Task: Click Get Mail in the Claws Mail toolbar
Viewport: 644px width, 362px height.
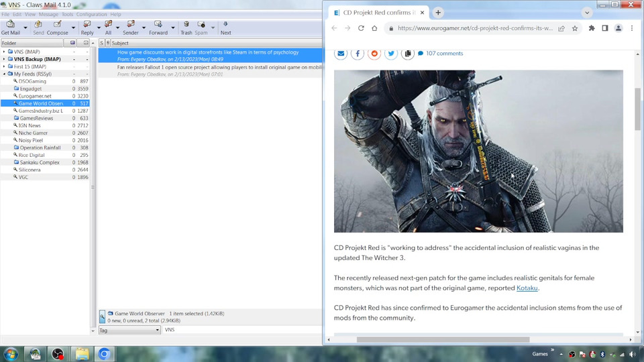Action: pos(10,27)
